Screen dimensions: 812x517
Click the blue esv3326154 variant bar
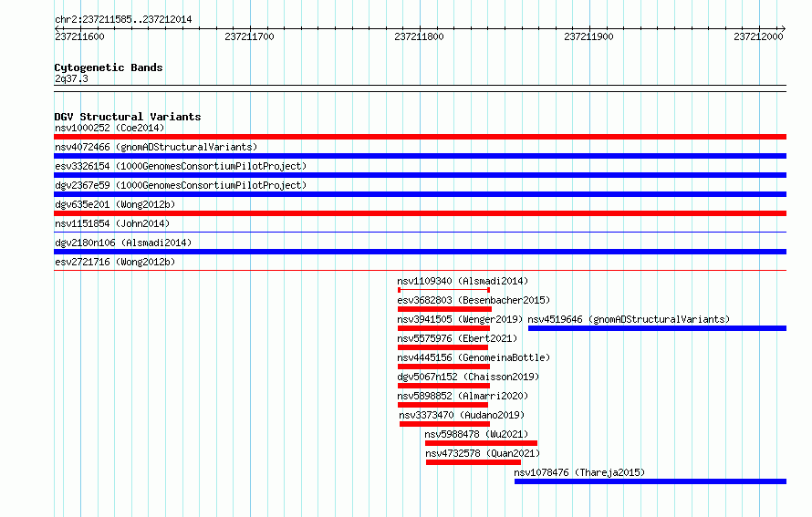coord(420,175)
